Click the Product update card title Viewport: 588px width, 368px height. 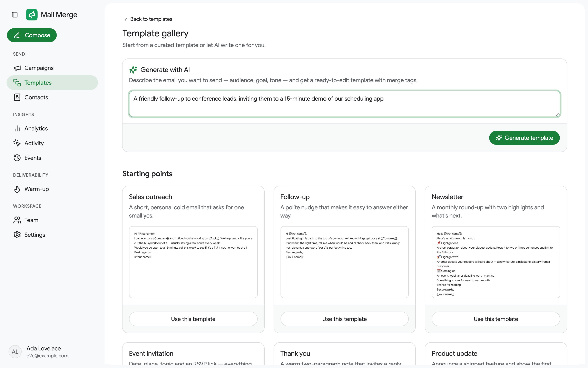[x=454, y=353]
